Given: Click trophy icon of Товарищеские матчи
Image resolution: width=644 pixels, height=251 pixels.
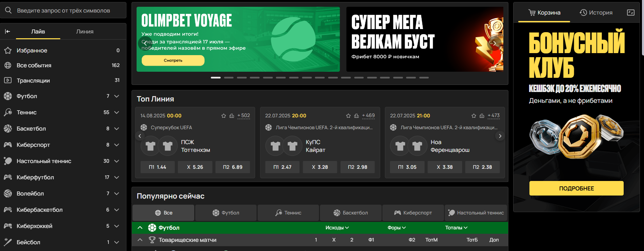Looking at the screenshot, I should point(152,240).
